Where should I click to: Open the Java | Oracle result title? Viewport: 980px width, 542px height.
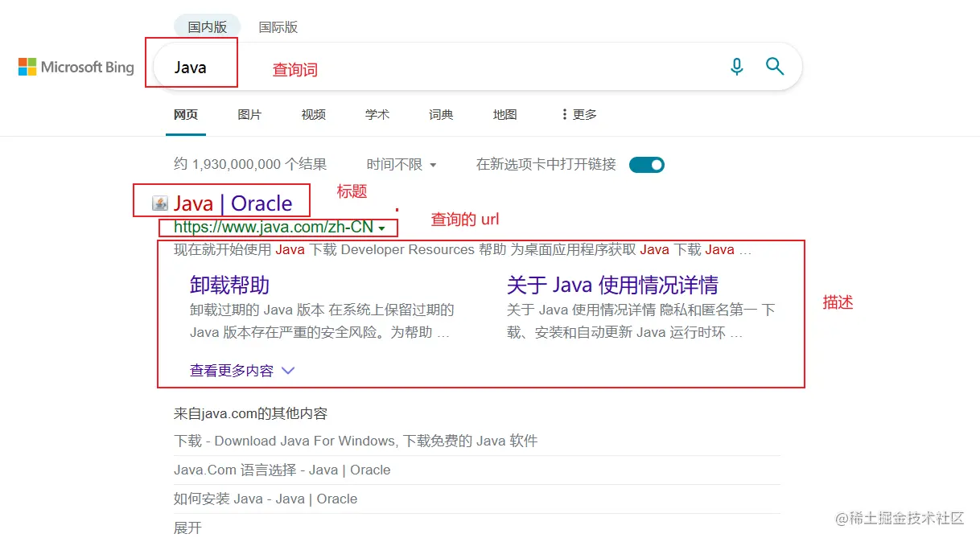233,203
